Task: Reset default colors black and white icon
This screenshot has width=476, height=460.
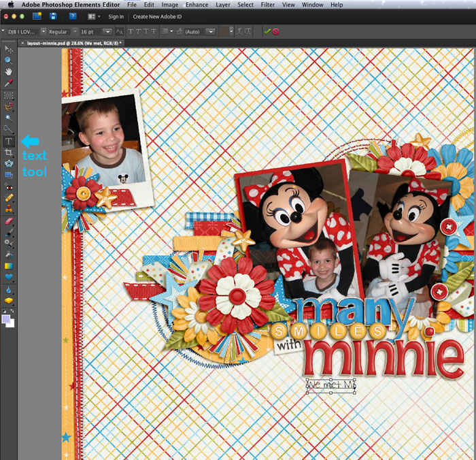Action: pos(4,311)
